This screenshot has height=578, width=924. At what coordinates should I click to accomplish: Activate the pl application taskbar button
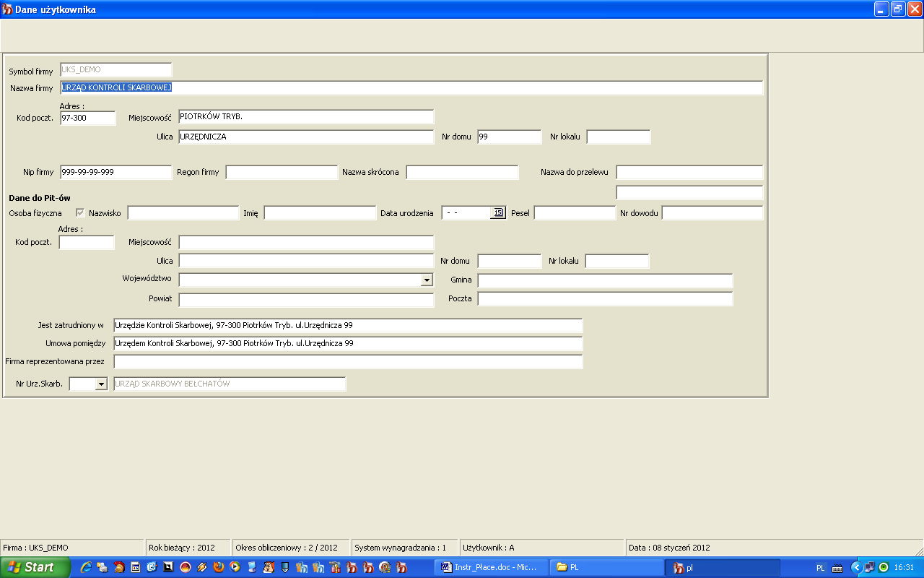(x=722, y=568)
